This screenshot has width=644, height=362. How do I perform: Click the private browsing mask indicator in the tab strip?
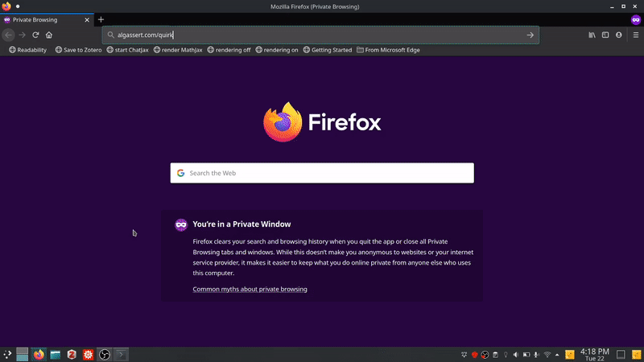click(x=636, y=19)
